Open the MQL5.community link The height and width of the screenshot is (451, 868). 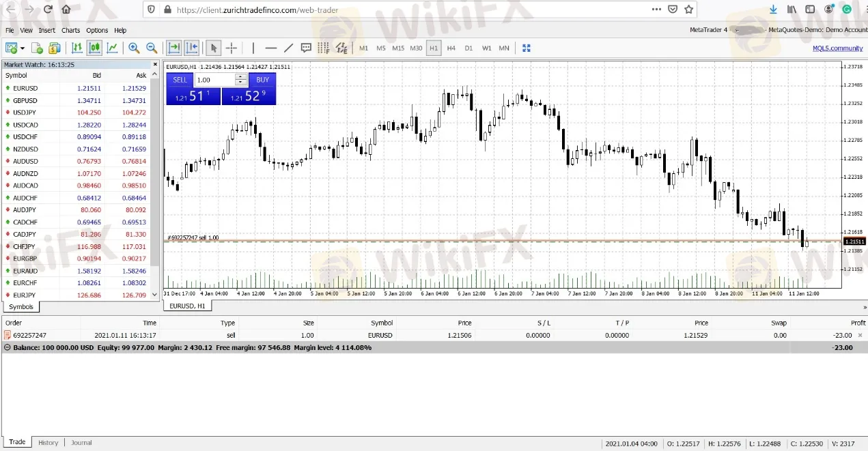click(837, 48)
